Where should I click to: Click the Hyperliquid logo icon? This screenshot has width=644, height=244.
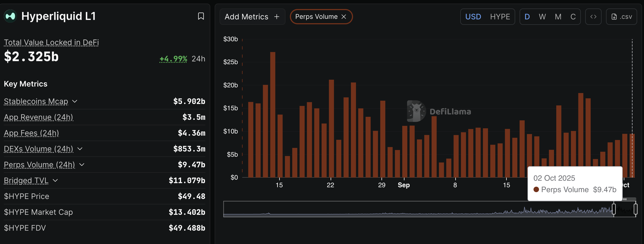point(10,16)
